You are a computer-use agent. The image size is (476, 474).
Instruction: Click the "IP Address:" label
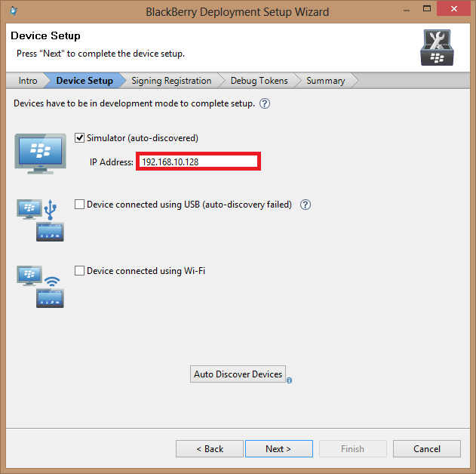tap(112, 162)
